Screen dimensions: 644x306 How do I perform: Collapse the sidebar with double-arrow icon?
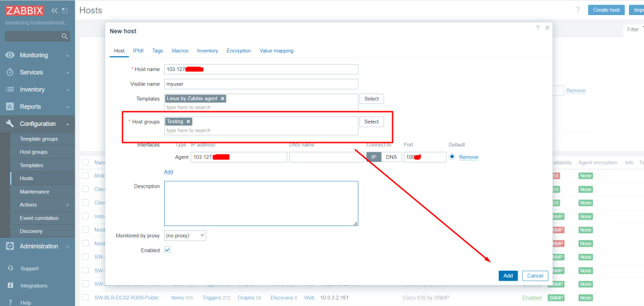tap(55, 11)
